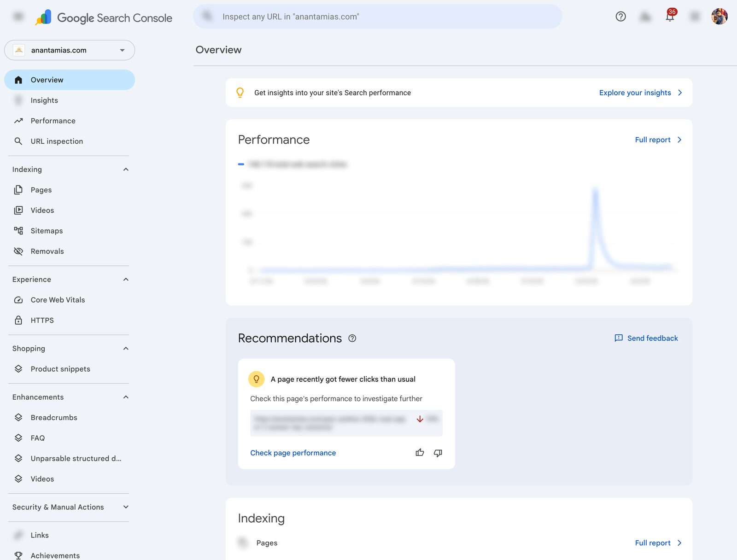Click the Unparsable structured data layers icon
The height and width of the screenshot is (560, 737).
pyautogui.click(x=18, y=458)
